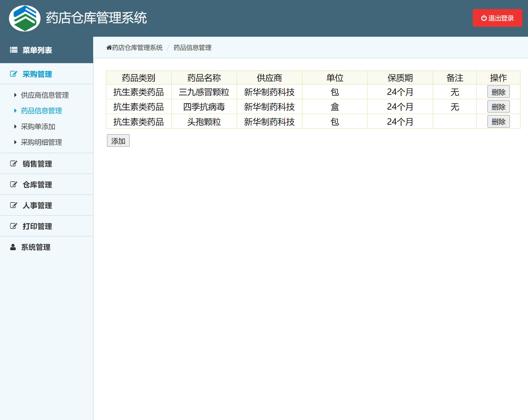This screenshot has width=528, height=420.
Task: Click the list icon beside 菜单列表
Action: click(13, 50)
